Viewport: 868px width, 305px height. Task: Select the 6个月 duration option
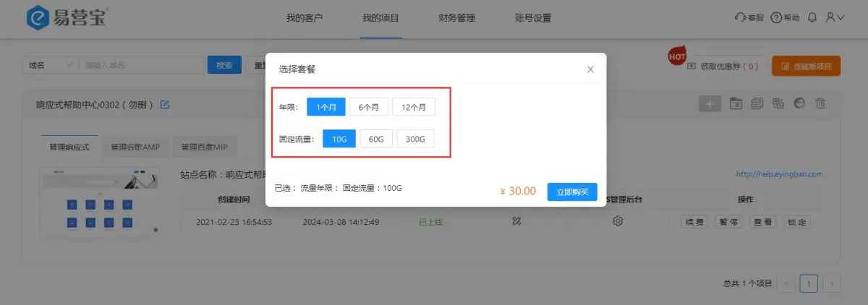pyautogui.click(x=369, y=107)
